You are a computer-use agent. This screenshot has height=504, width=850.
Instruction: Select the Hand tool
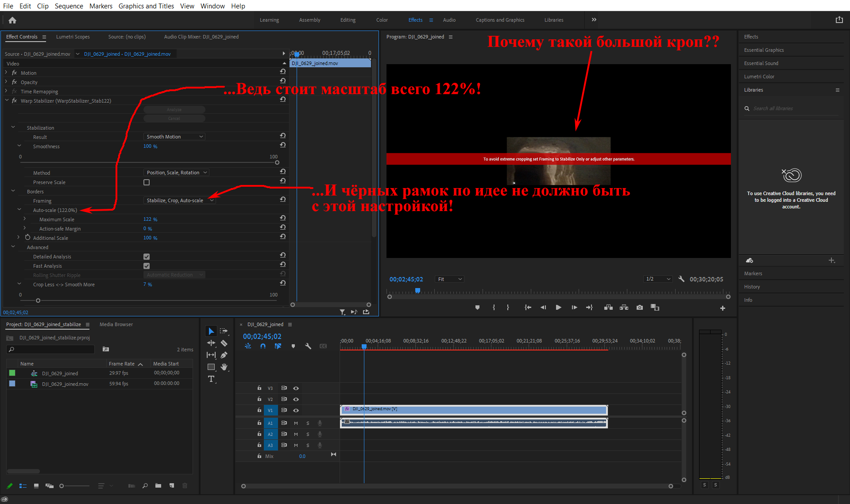(x=224, y=367)
